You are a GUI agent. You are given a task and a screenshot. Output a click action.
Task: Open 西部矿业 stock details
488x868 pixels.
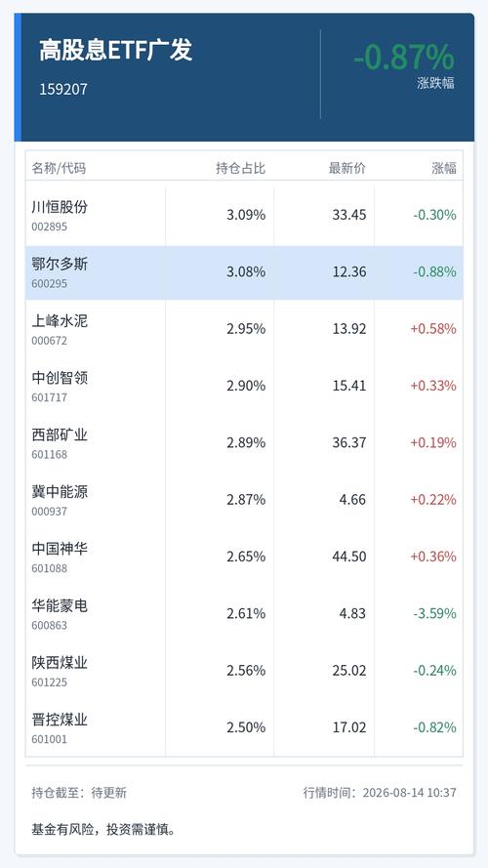tap(244, 443)
